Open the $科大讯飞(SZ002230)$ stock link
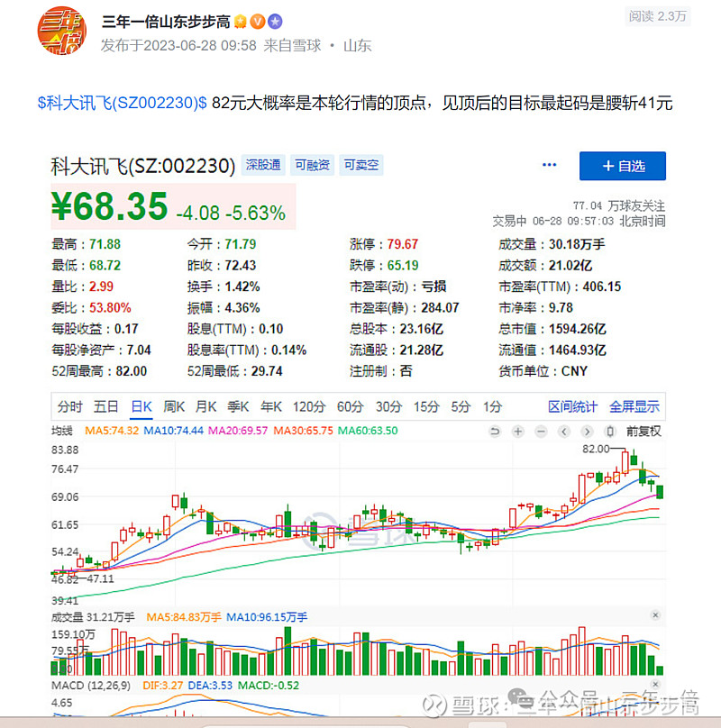The width and height of the screenshot is (721, 728). 123,103
